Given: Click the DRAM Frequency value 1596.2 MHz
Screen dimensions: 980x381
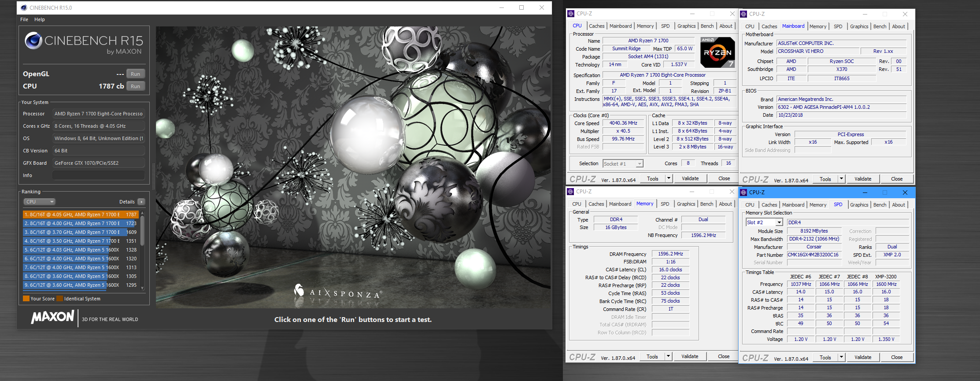Looking at the screenshot, I should pos(670,254).
